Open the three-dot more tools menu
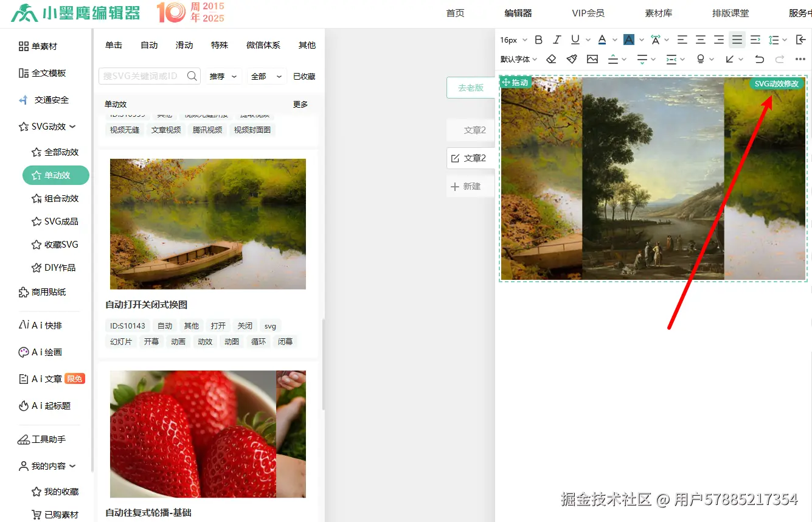The width and height of the screenshot is (812, 522). pos(800,59)
